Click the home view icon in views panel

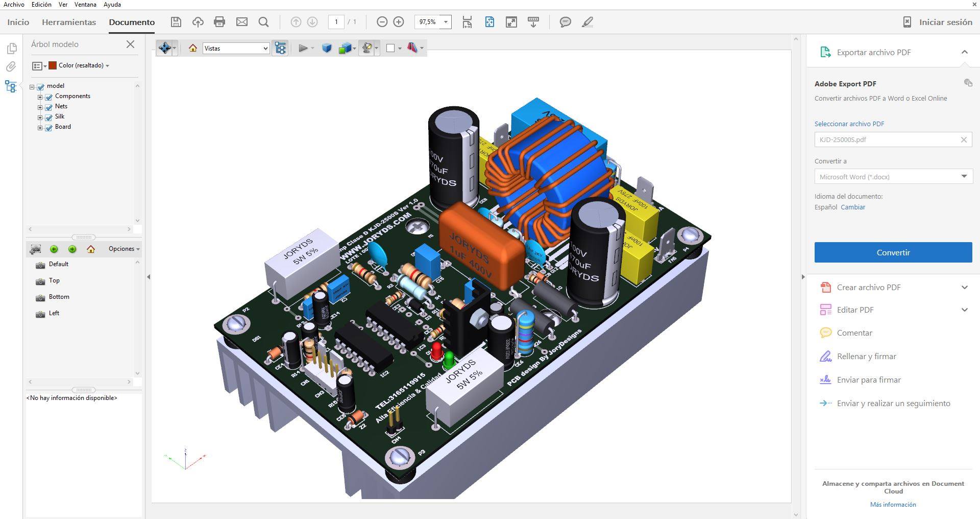[91, 249]
